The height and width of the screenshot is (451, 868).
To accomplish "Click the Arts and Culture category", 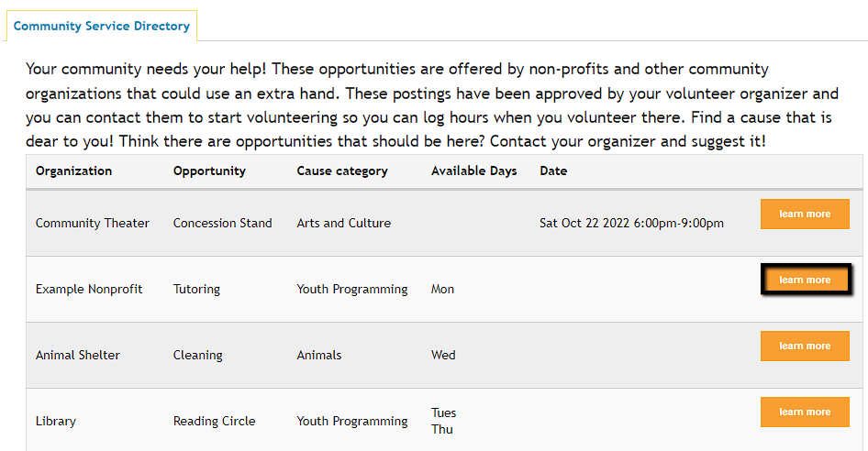I will pos(344,224).
